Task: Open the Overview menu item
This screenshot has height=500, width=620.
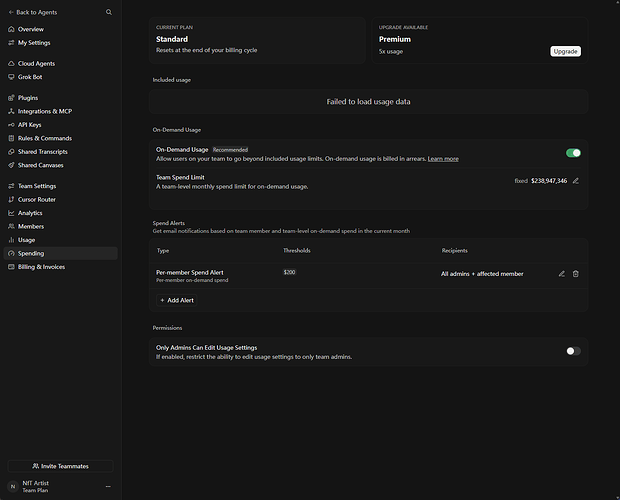Action: pyautogui.click(x=60, y=29)
